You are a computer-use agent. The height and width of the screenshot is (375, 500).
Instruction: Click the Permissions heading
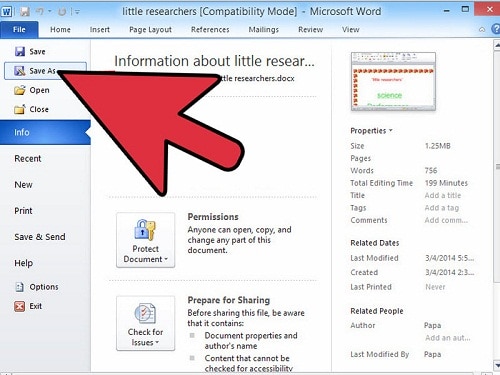(213, 217)
